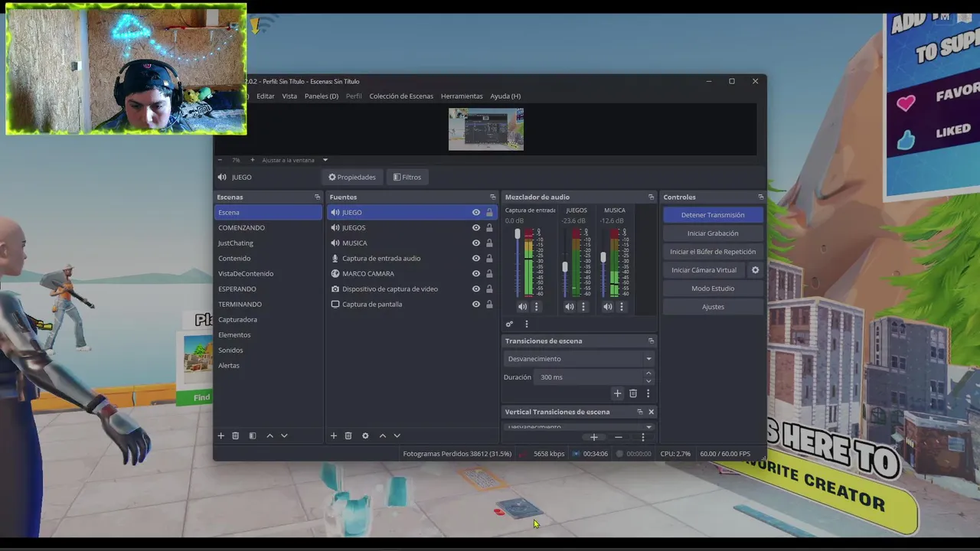The height and width of the screenshot is (551, 980).
Task: Hide Dispositivo de captura de video source
Action: tap(476, 289)
